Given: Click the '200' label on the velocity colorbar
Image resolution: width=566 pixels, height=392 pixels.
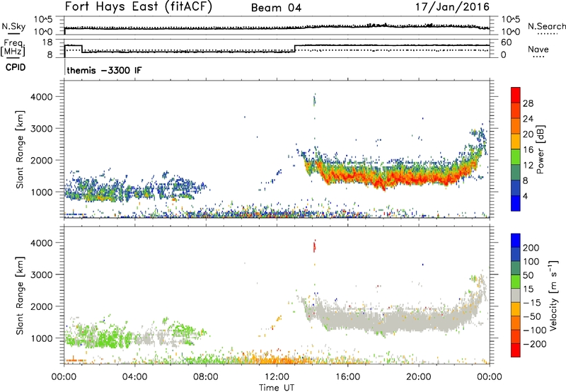Looking at the screenshot, I should pos(531,248).
